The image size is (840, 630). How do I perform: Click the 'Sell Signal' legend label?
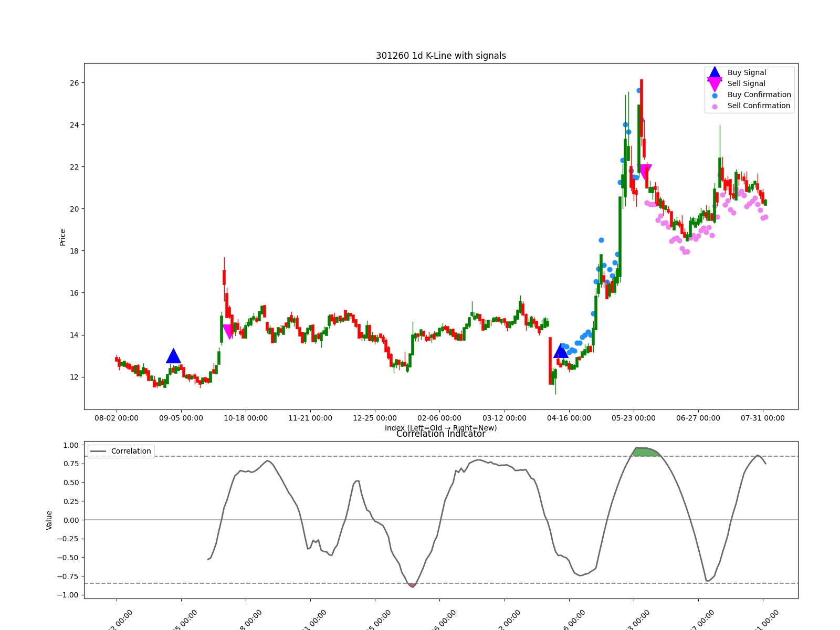(x=746, y=83)
